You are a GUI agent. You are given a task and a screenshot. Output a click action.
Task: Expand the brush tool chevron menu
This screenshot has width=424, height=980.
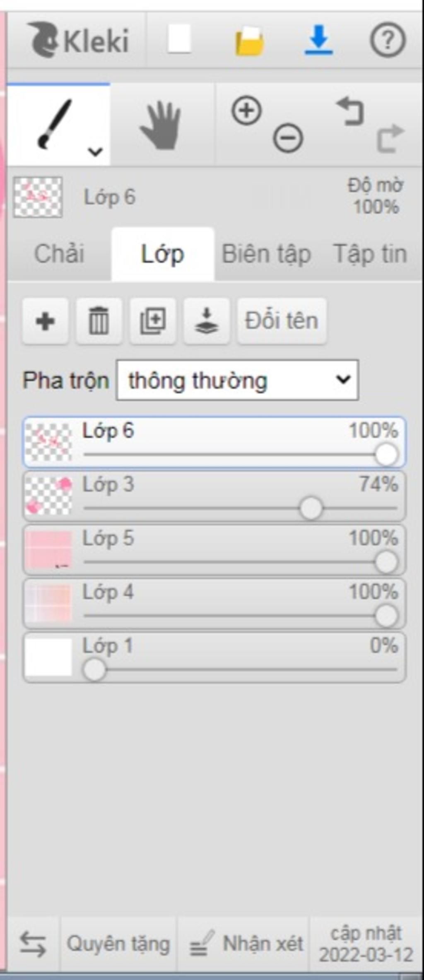(x=95, y=152)
